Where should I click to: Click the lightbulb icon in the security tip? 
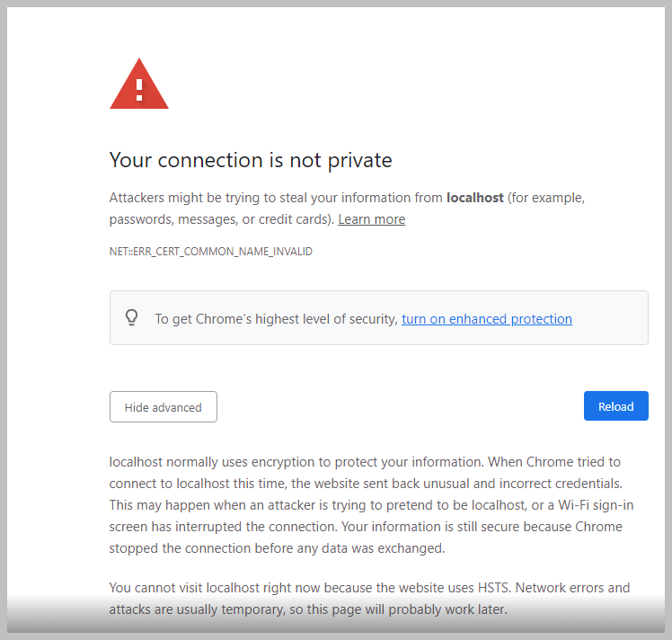coord(131,318)
